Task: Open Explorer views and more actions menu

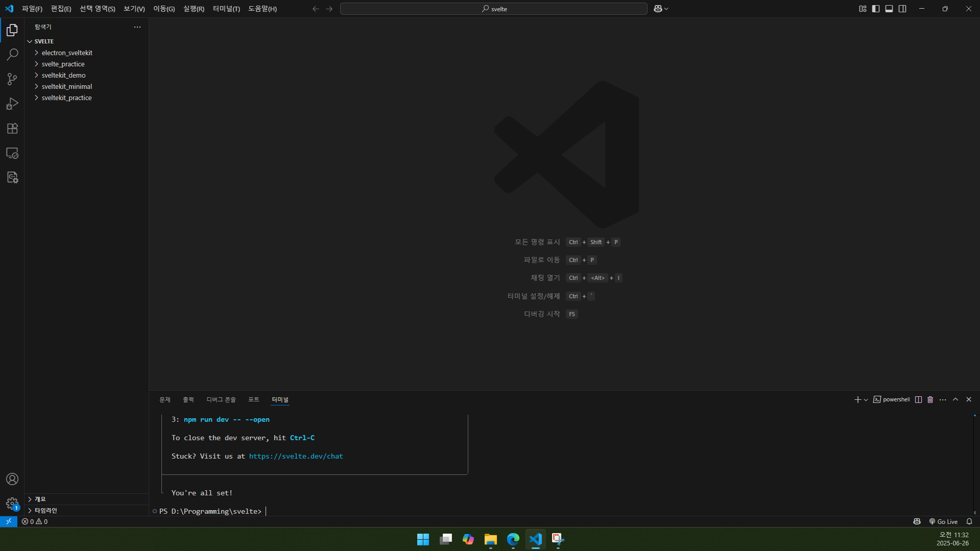Action: (x=137, y=27)
